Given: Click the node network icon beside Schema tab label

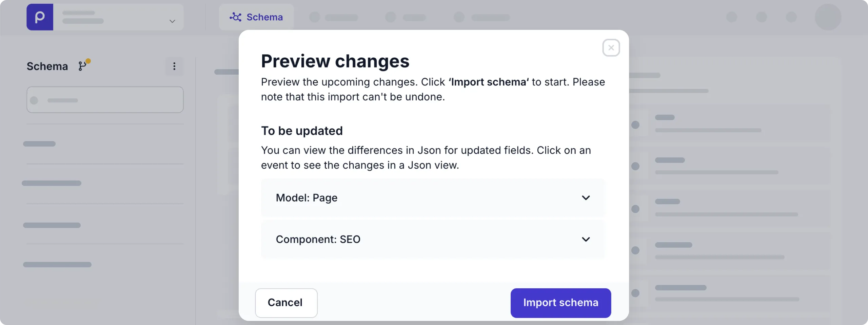Looking at the screenshot, I should tap(236, 17).
